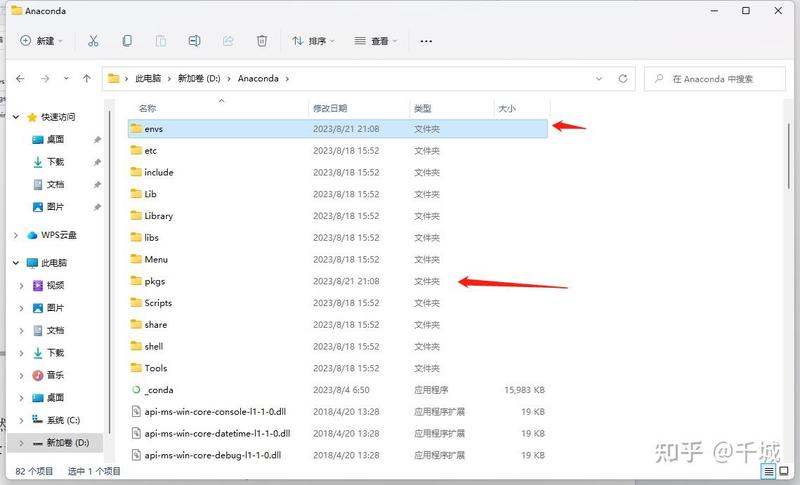The height and width of the screenshot is (485, 800).
Task: Select the _conda application file
Action: click(x=338, y=390)
